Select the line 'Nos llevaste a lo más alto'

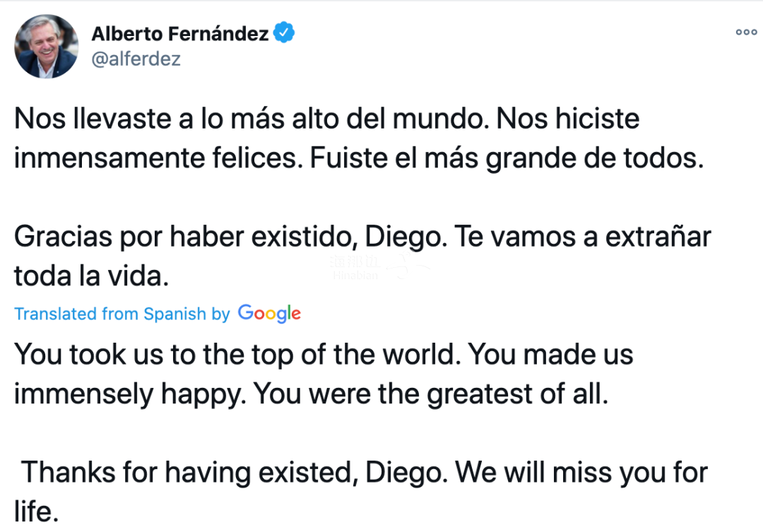(326, 118)
